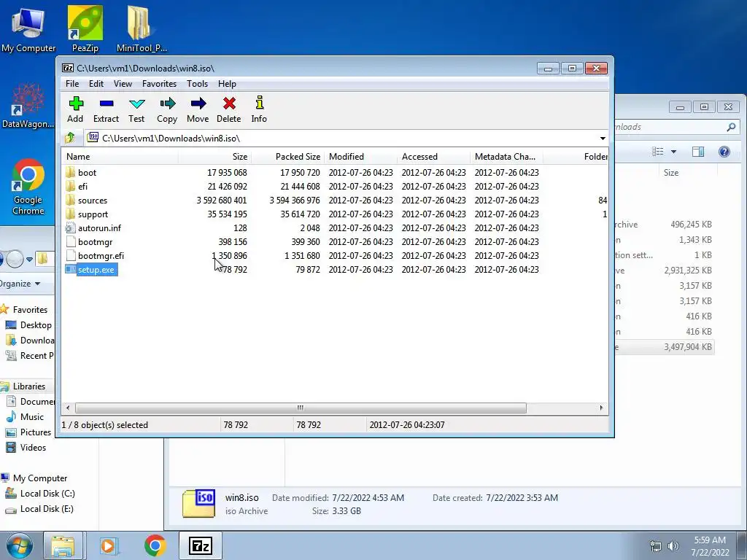Open the Tools menu in 7-Zip
Screen dimensions: 747x560
[x=197, y=84]
